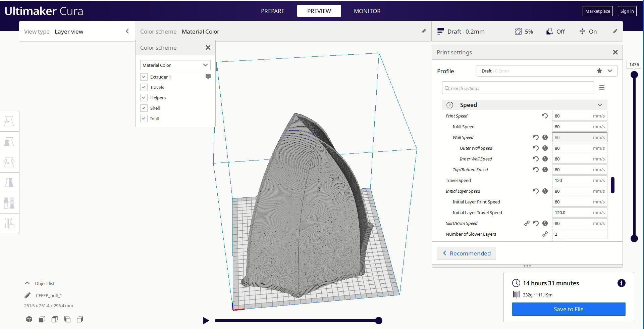Select the Support Blocker tool
Screen dimensions: 644x329
coord(9,224)
